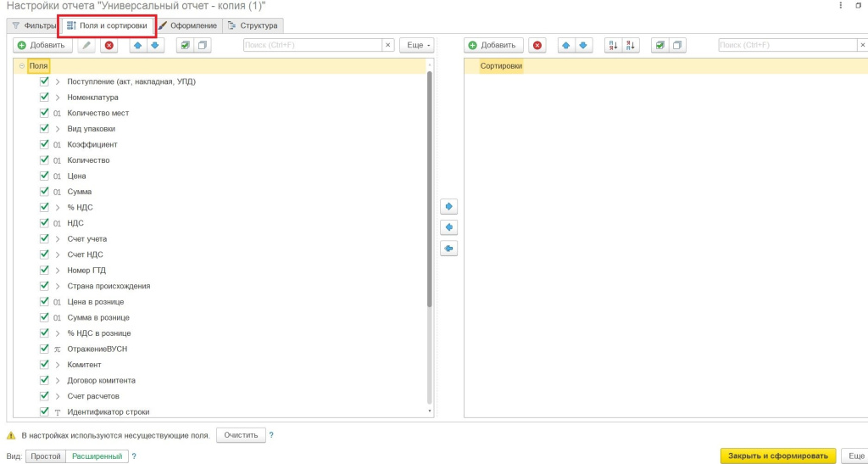Click check-all icon in the Поля toolbar
The height and width of the screenshot is (464, 868).
click(x=185, y=45)
